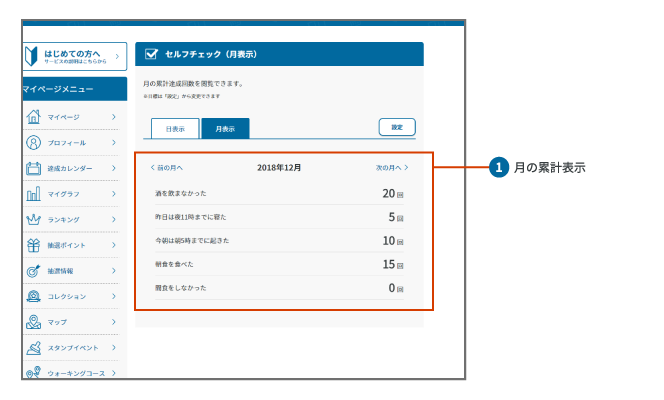The width and height of the screenshot is (664, 400).
Task: Click the 朝食を食べた row label
Action: pyautogui.click(x=174, y=264)
